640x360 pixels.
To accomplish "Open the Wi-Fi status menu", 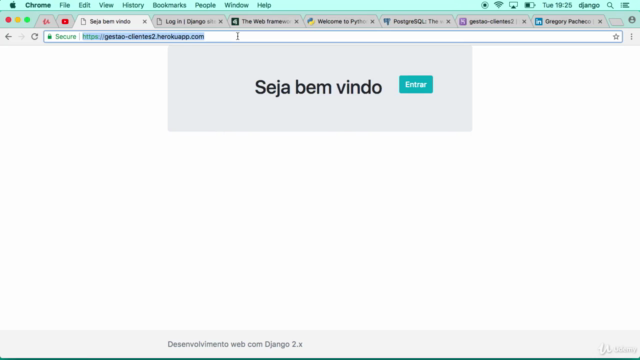I will pos(498,5).
